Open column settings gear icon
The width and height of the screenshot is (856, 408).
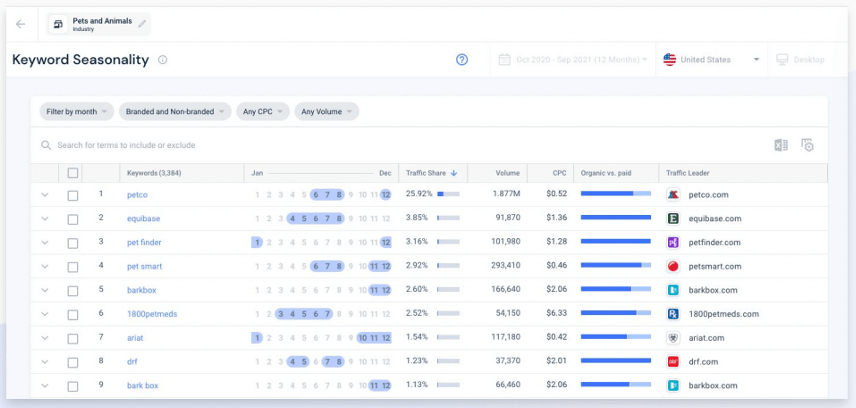[807, 145]
